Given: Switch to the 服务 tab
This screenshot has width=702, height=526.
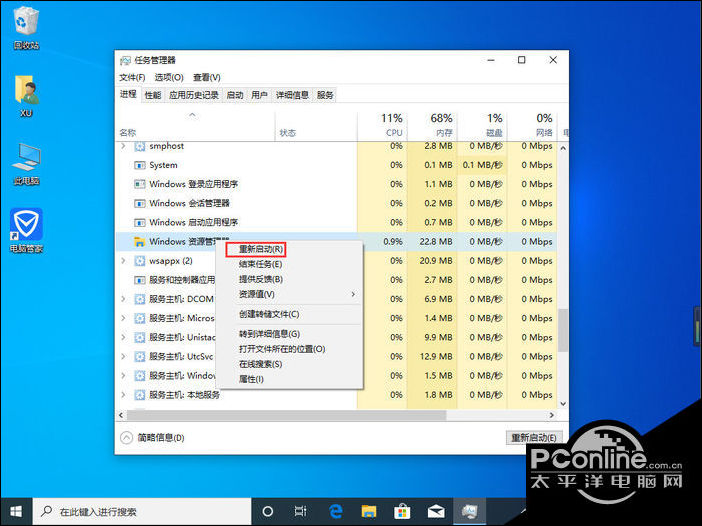Looking at the screenshot, I should pos(325,95).
